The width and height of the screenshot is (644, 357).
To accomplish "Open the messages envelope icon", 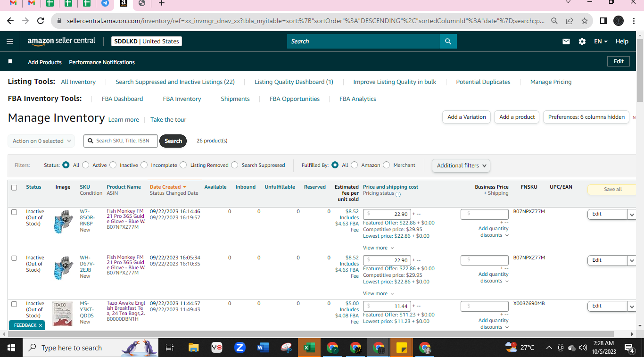I will (566, 42).
